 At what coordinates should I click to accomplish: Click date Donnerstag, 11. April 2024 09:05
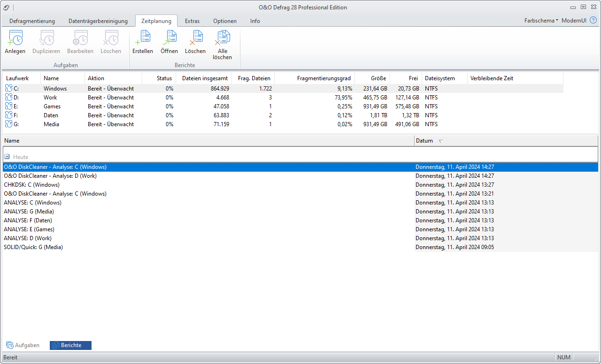tap(455, 247)
